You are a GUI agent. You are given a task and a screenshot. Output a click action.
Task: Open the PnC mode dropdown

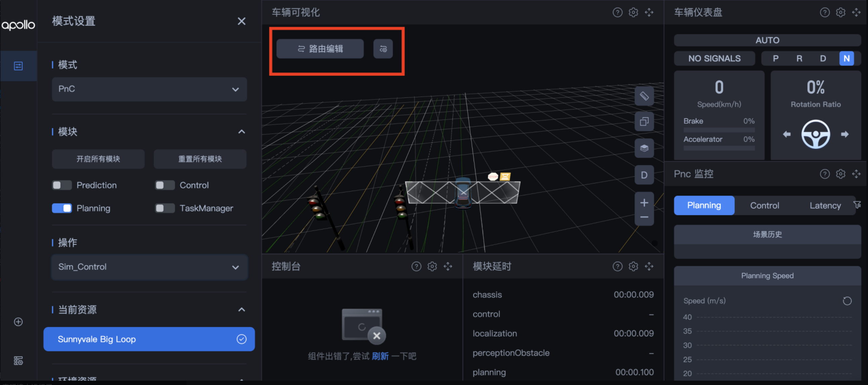point(149,89)
